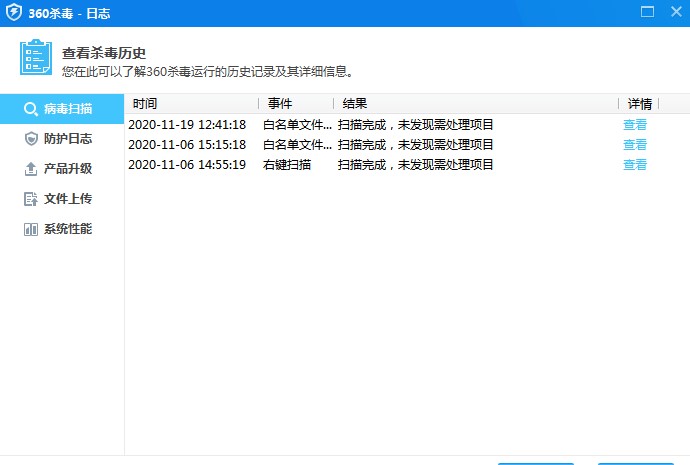Viewport: 690px width, 465px height.
Task: View details of 2020-11-06 14:55:19 scan
Action: click(x=635, y=165)
